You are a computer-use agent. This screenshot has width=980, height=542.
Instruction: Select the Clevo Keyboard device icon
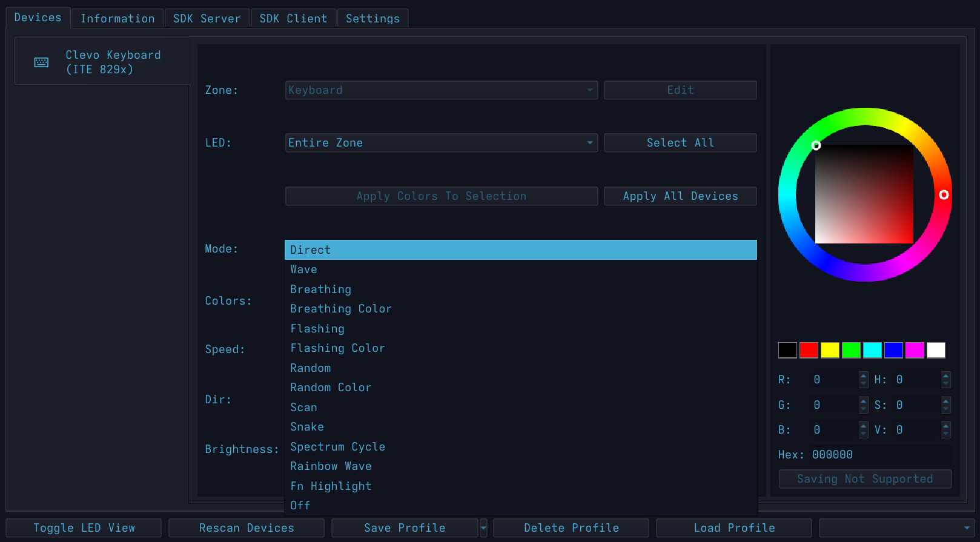pyautogui.click(x=41, y=62)
